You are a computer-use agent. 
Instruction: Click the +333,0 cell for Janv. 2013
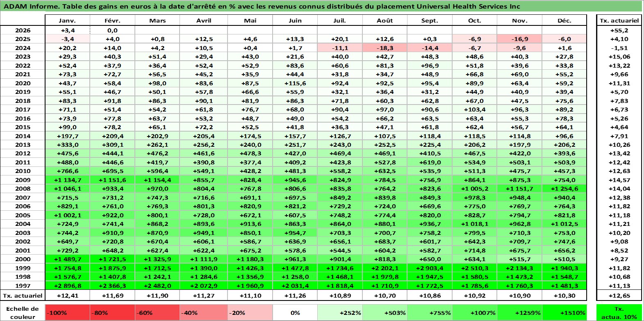pos(67,145)
